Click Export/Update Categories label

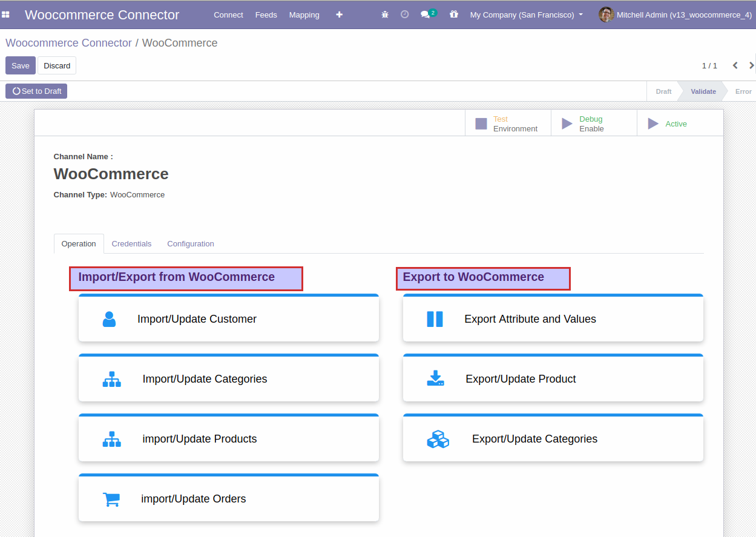pos(534,439)
